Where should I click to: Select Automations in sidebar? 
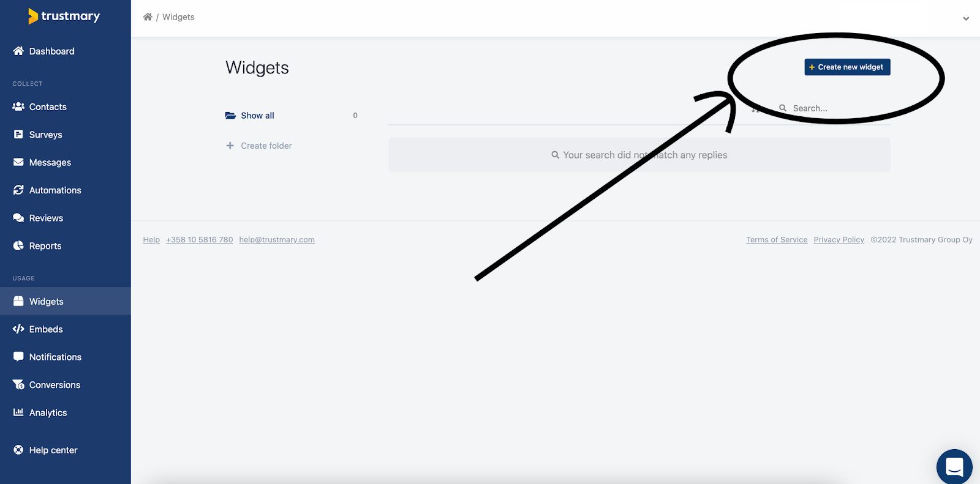[x=66, y=190]
